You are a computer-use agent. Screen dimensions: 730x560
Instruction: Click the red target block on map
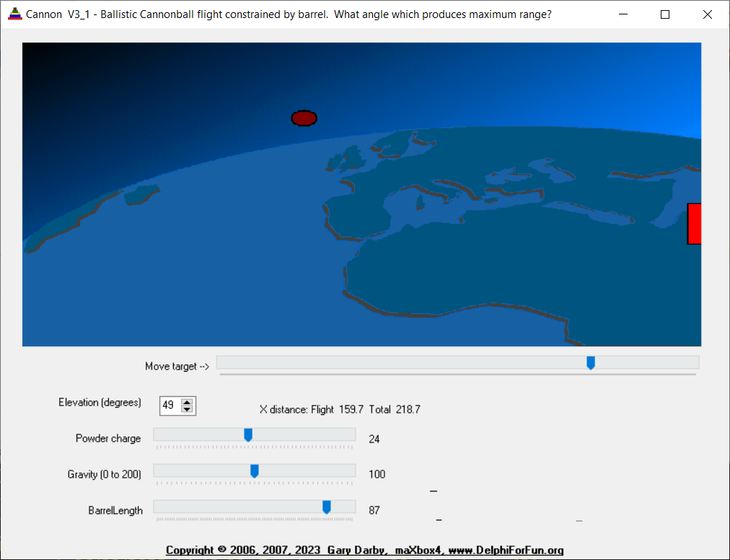point(694,224)
